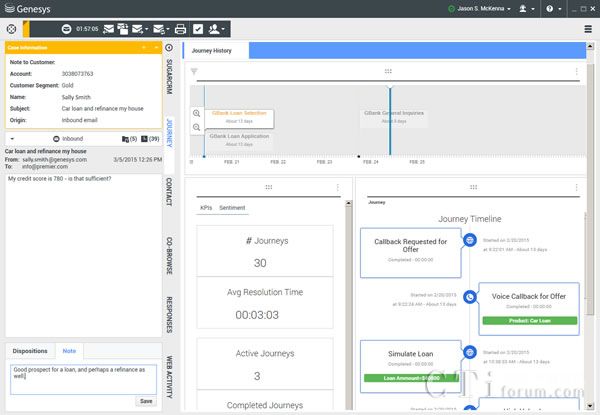Viewport: 600px width, 415px height.
Task: Select the KPIs tab
Action: 206,208
